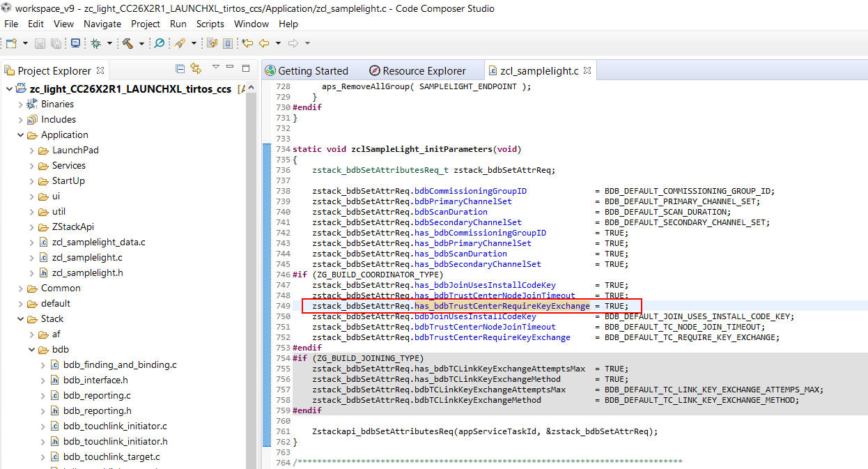Viewport: 868px width, 469px height.
Task: Open the Project Explorer View Menu triangle
Action: (x=216, y=68)
